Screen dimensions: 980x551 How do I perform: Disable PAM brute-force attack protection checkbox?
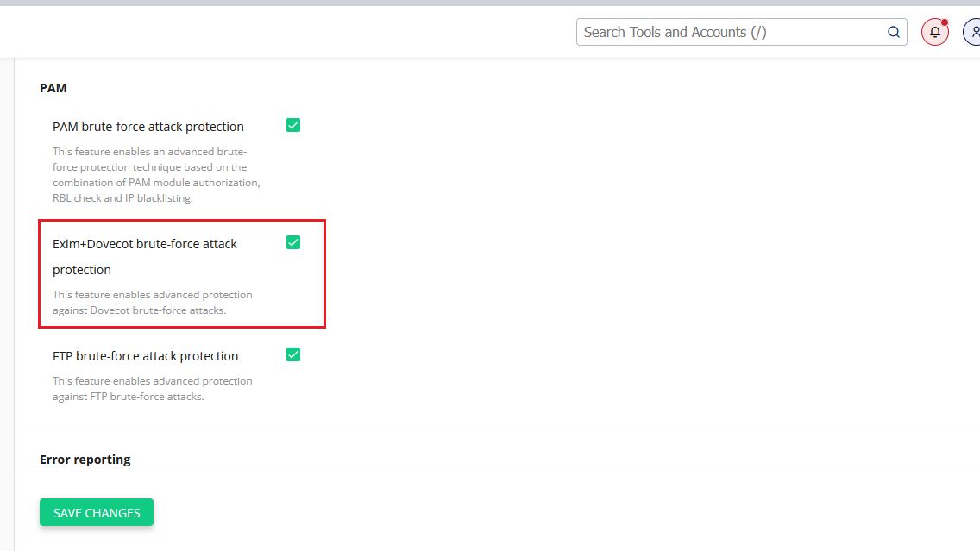tap(293, 126)
